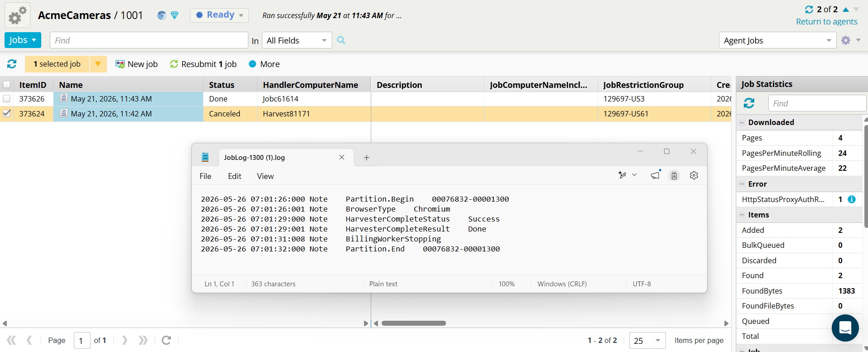Click the 129697-US3 restriction group cell
868x352 pixels.
click(x=654, y=99)
